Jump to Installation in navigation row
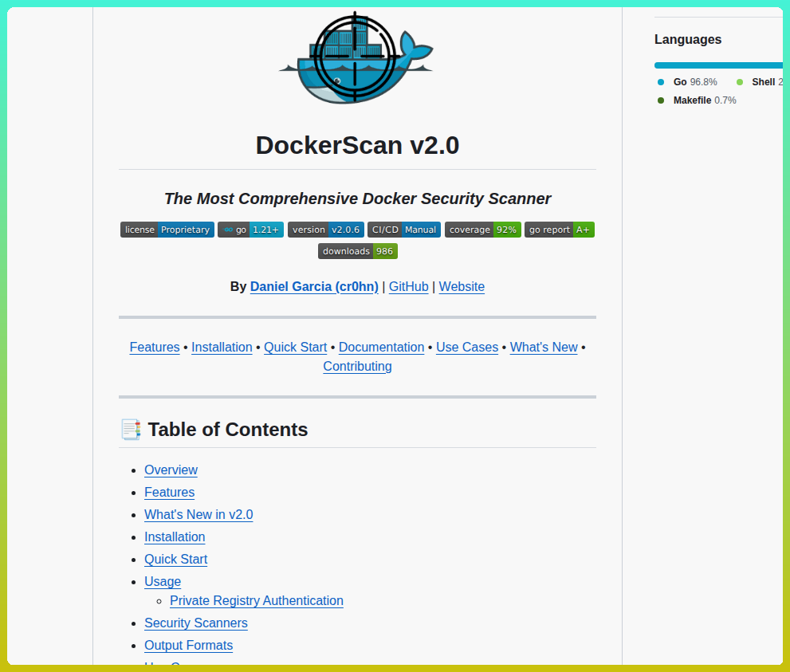Image resolution: width=790 pixels, height=672 pixels. click(x=222, y=347)
